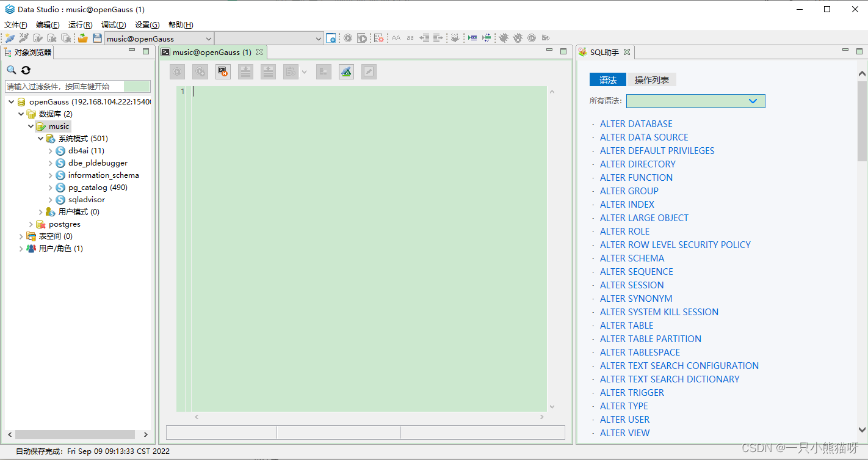Expand the 用户/角色 tree node

(21, 249)
